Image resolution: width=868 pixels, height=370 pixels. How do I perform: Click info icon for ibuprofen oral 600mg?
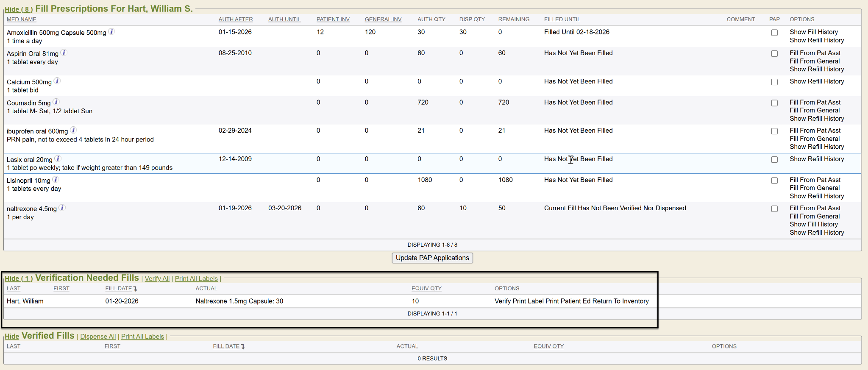click(x=73, y=130)
